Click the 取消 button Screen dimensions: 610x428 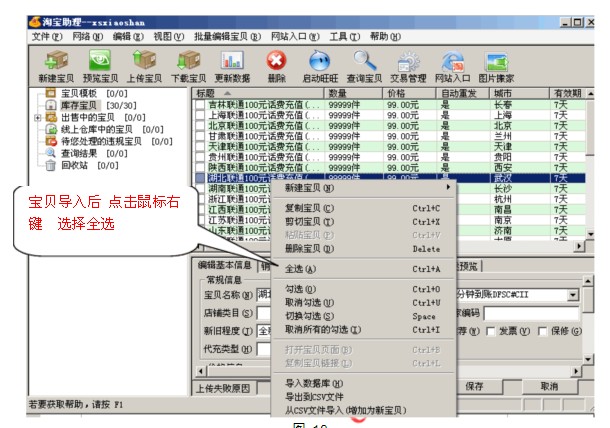pos(549,386)
